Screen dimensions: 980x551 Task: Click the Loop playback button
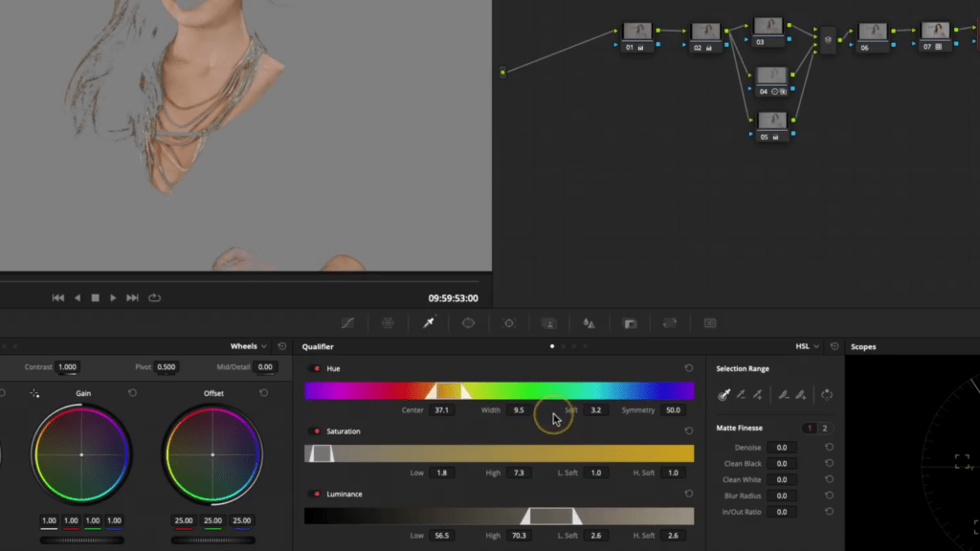coord(154,298)
